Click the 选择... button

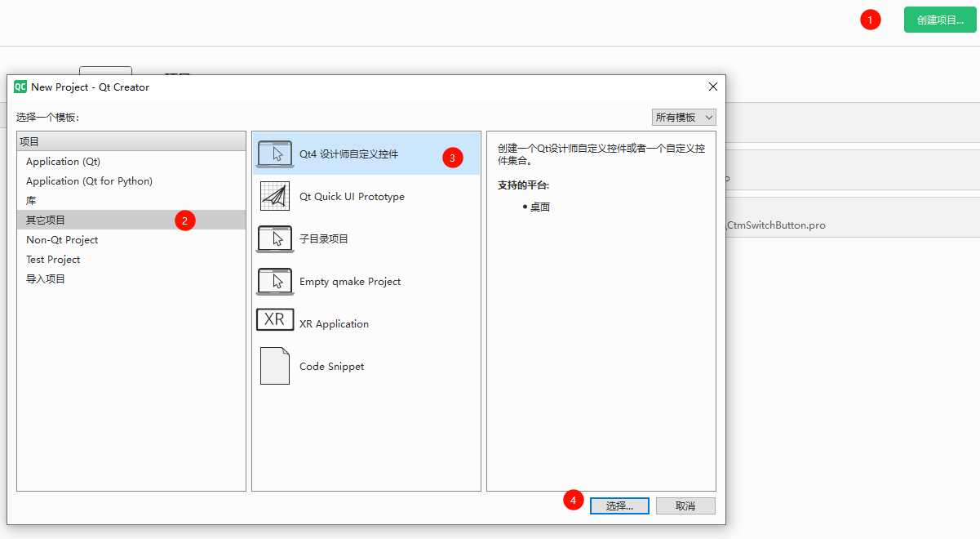(x=619, y=506)
